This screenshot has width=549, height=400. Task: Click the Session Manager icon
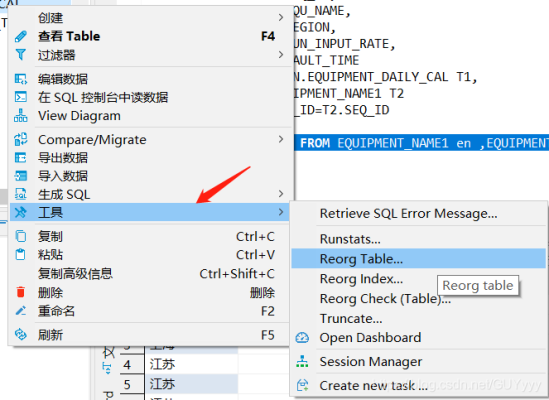(302, 361)
